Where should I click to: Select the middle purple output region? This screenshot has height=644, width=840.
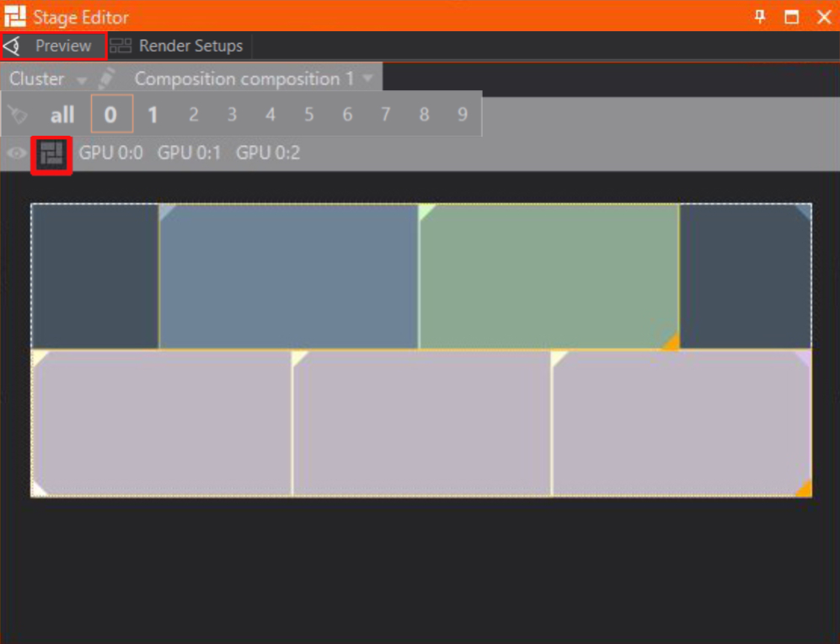point(421,423)
